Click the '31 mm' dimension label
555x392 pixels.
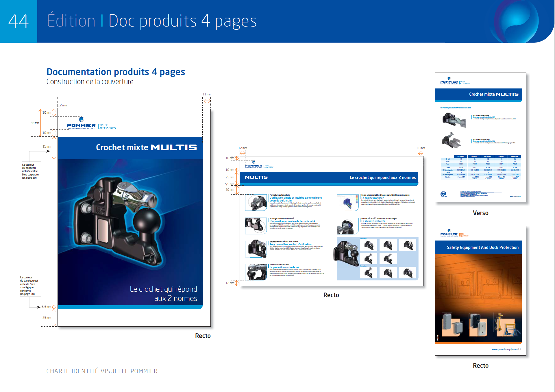47,147
